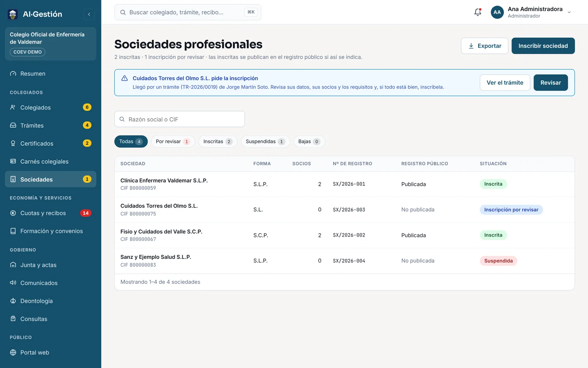Collapse the sidebar with the chevron button
588x368 pixels.
point(89,14)
